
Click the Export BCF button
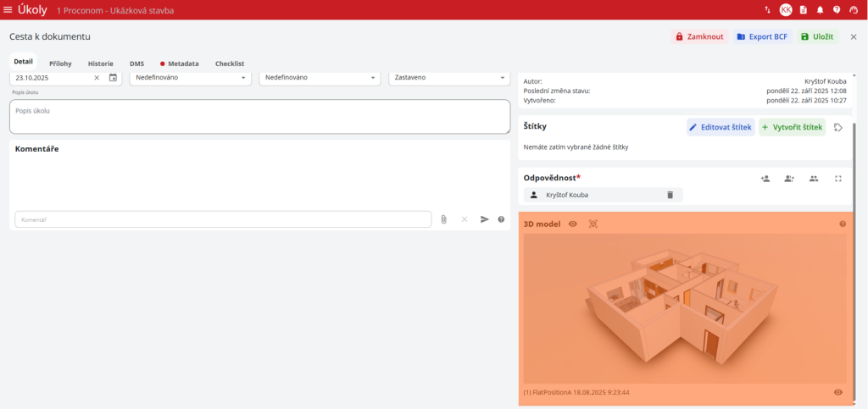coord(763,37)
